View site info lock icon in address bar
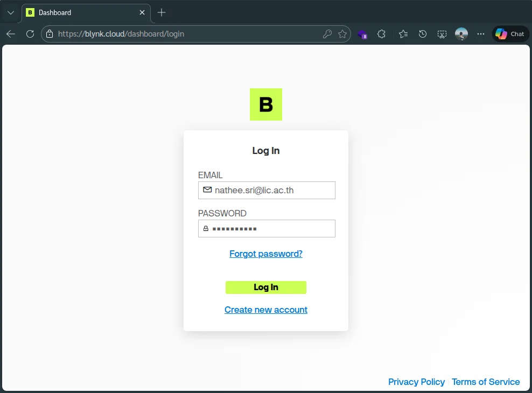The width and height of the screenshot is (532, 393). [50, 34]
